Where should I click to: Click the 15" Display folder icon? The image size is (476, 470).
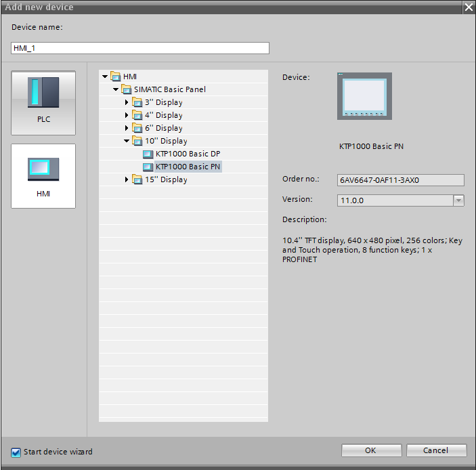137,179
